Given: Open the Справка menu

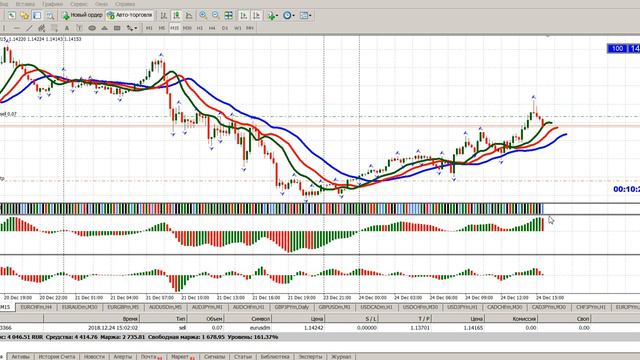Looking at the screenshot, I should (x=124, y=4).
